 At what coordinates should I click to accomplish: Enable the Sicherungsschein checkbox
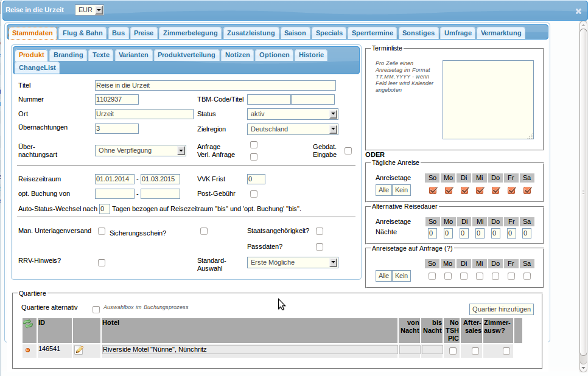(x=204, y=231)
